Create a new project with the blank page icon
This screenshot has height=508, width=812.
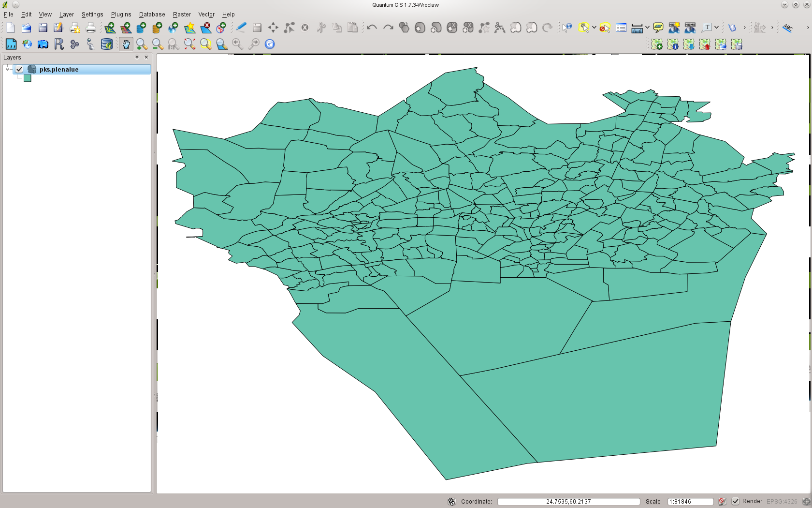pyautogui.click(x=11, y=28)
